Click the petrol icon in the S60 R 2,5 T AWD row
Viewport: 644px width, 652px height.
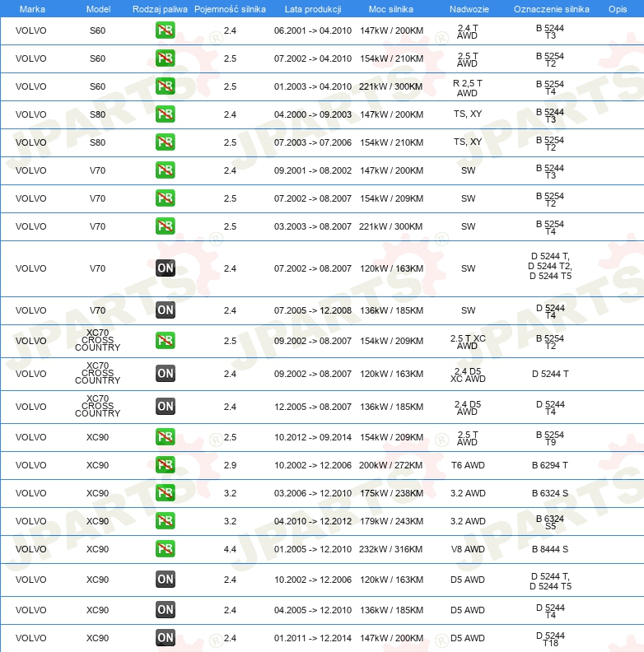click(x=166, y=86)
